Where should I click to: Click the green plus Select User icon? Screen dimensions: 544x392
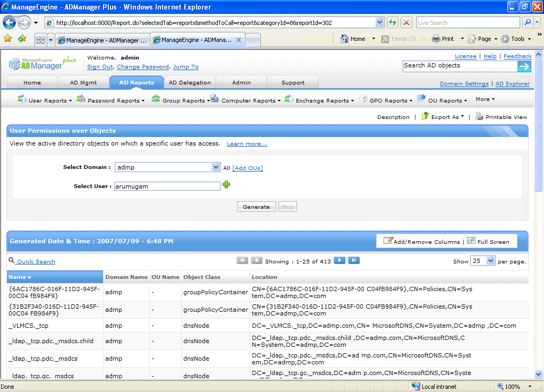click(x=226, y=184)
